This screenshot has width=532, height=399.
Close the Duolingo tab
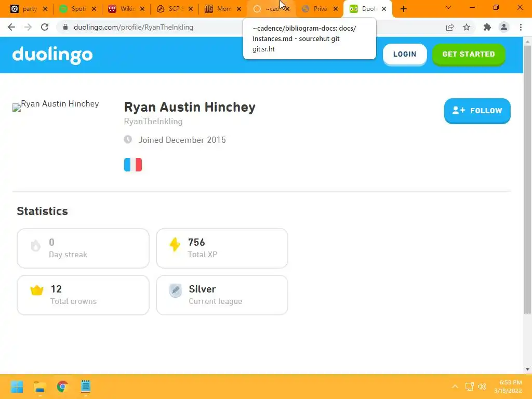(384, 9)
